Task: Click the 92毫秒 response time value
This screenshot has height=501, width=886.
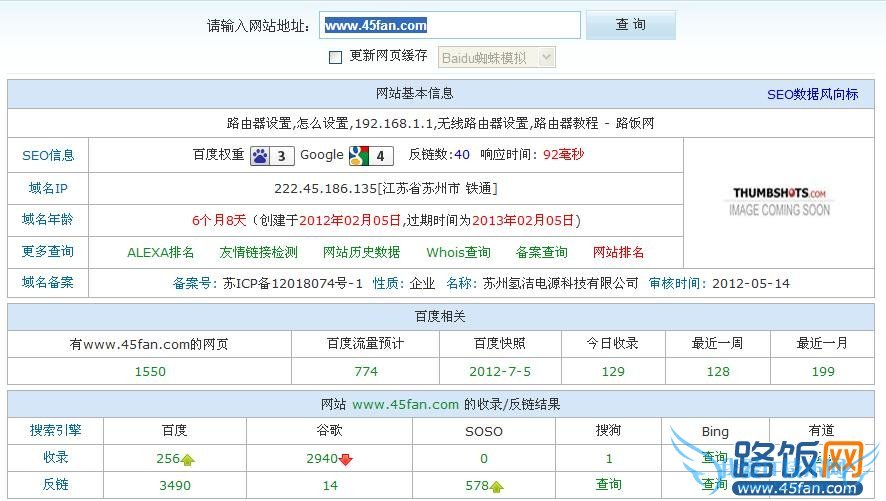Action: 563,155
